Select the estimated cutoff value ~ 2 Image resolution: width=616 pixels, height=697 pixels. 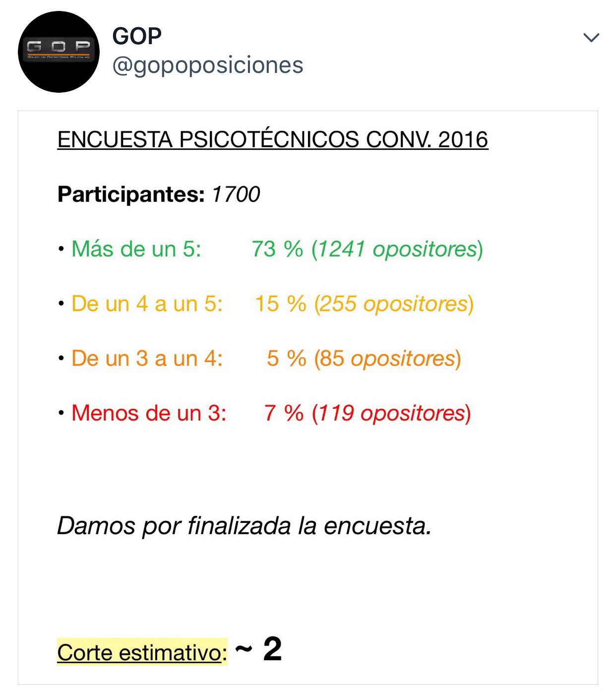258,649
